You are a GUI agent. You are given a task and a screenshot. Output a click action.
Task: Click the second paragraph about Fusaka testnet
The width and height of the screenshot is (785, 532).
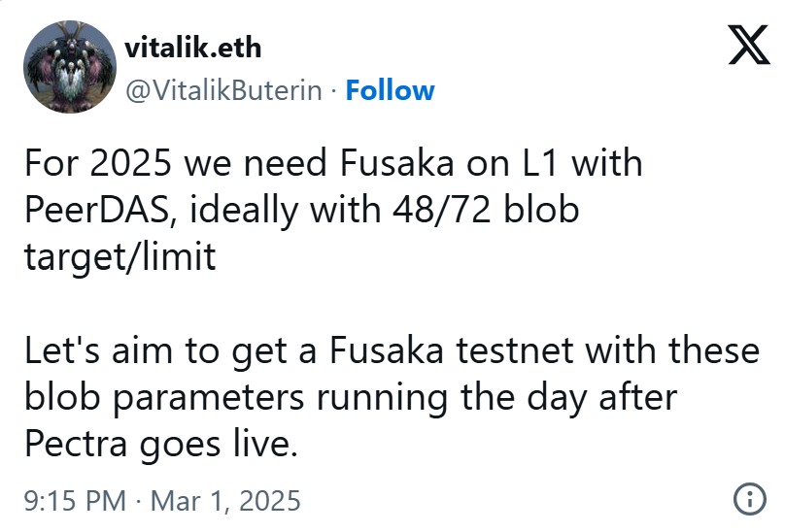389,396
